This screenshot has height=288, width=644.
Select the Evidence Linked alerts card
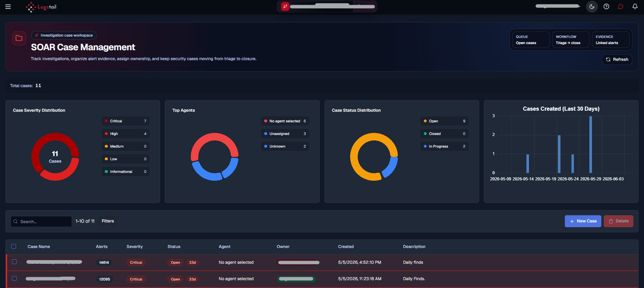[611, 40]
